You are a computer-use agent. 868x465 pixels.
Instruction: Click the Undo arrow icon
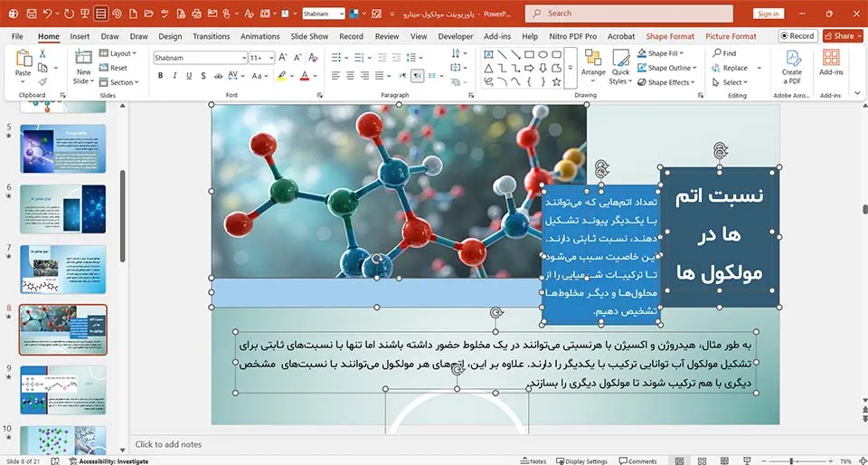click(48, 14)
